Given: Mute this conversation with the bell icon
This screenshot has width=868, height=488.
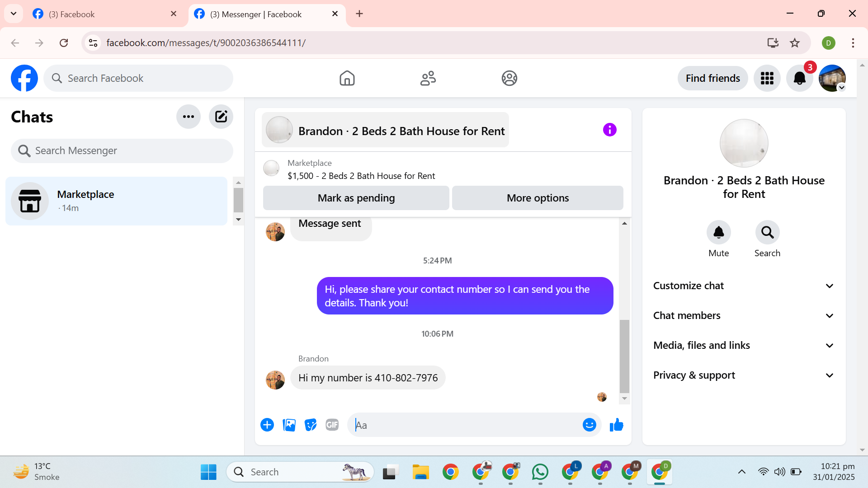Looking at the screenshot, I should (718, 232).
